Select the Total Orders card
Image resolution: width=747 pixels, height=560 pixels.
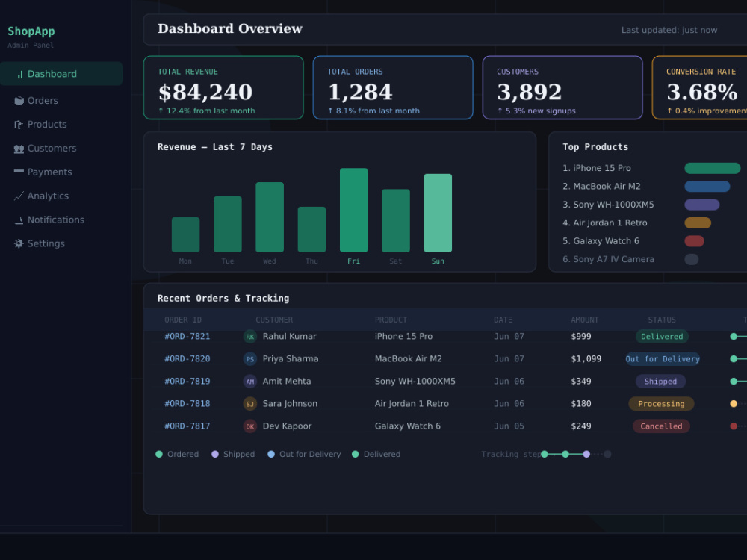pyautogui.click(x=393, y=87)
